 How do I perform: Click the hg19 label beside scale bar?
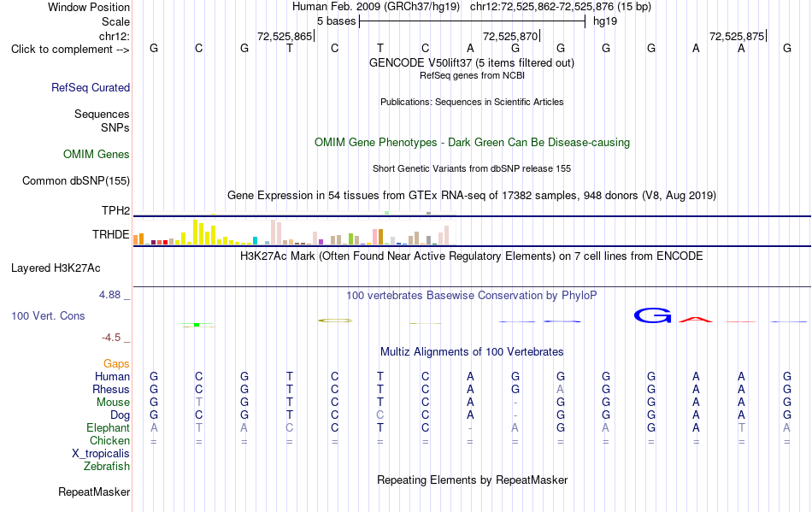click(x=605, y=21)
